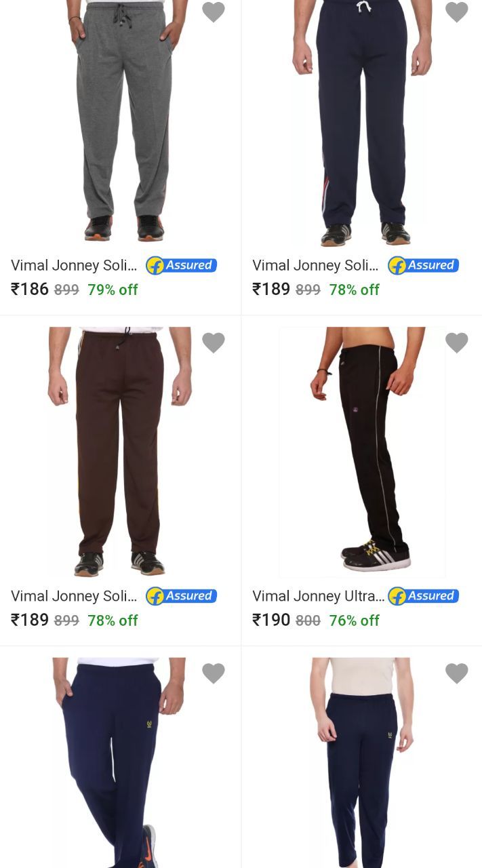The width and height of the screenshot is (482, 868).
Task: Add black piped track pants to wishlist
Action: click(x=456, y=342)
